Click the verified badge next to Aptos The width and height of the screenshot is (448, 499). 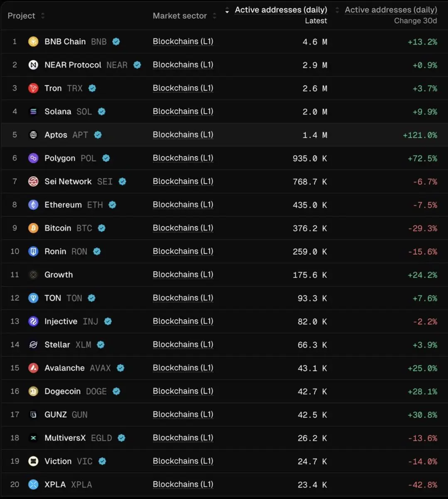pos(98,135)
